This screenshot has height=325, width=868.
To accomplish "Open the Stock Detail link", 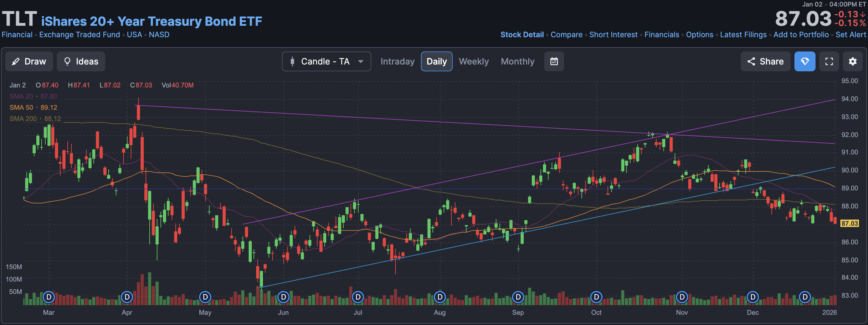I will coord(522,35).
